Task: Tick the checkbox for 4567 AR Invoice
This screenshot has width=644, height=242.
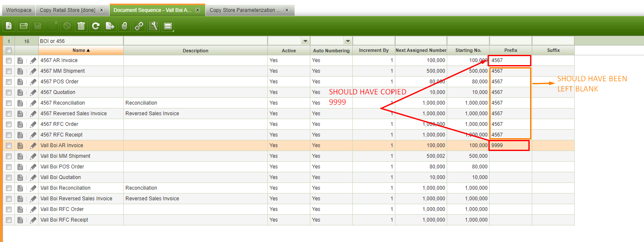Action: coord(9,60)
